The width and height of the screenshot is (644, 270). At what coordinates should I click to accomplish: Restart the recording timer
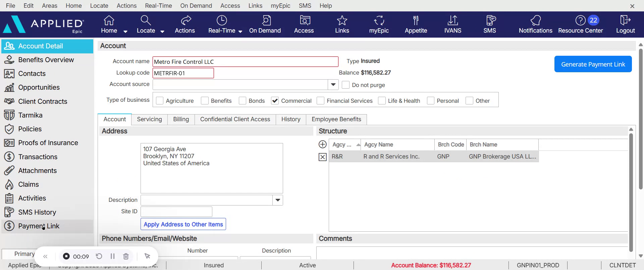[x=99, y=256]
